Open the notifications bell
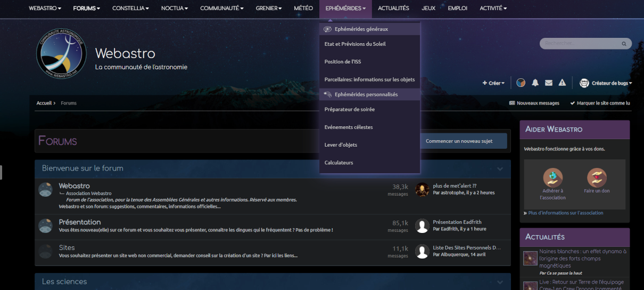Viewport: 644px width, 290px height. [x=535, y=83]
